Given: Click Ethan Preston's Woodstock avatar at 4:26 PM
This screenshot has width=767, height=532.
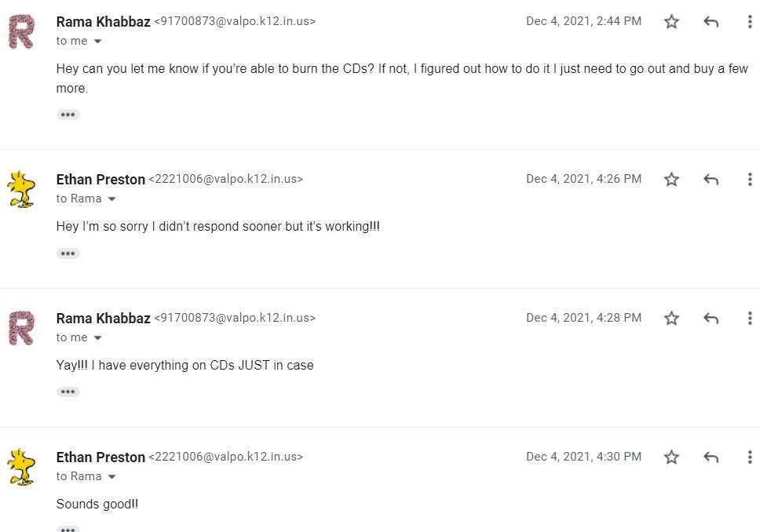Looking at the screenshot, I should (x=21, y=189).
